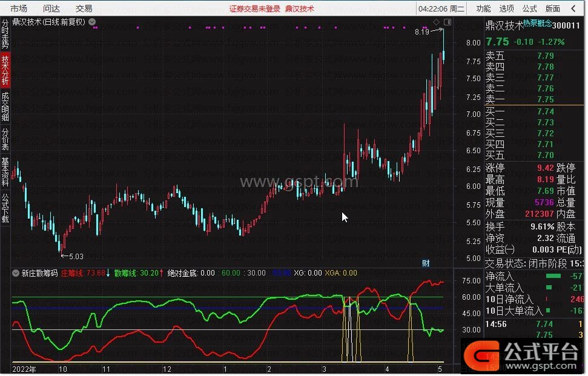Click the 买二 price 7.73
Image resolution: width=588 pixels, height=376 pixels.
pyautogui.click(x=545, y=122)
